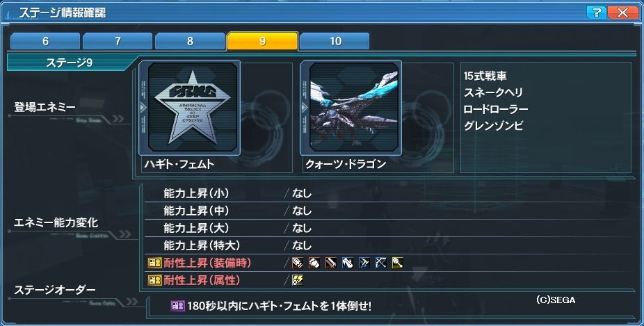Click the knuckle fist weapon resistance icon
The width and height of the screenshot is (644, 326).
click(x=314, y=262)
